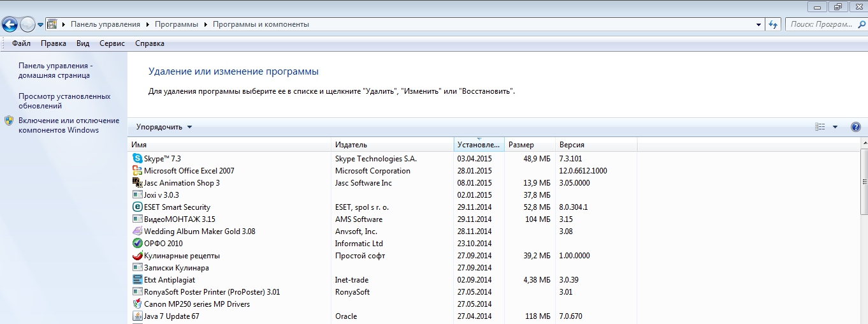Viewport: 868px width, 324px height.
Task: Open Просмотр установленных обновлений link
Action: [x=64, y=101]
